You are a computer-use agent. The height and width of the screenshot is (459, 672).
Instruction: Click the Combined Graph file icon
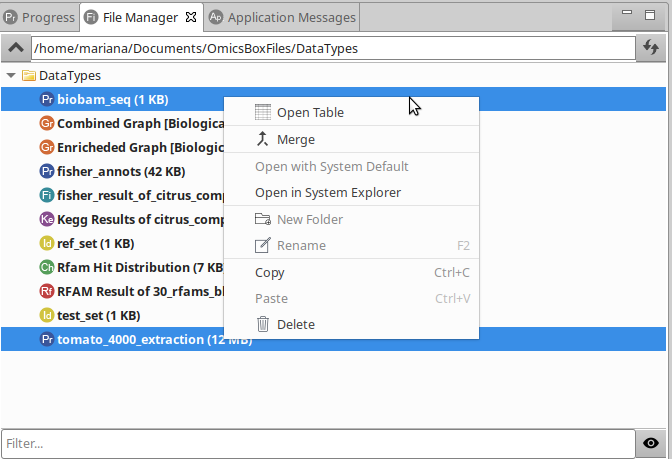(x=46, y=123)
